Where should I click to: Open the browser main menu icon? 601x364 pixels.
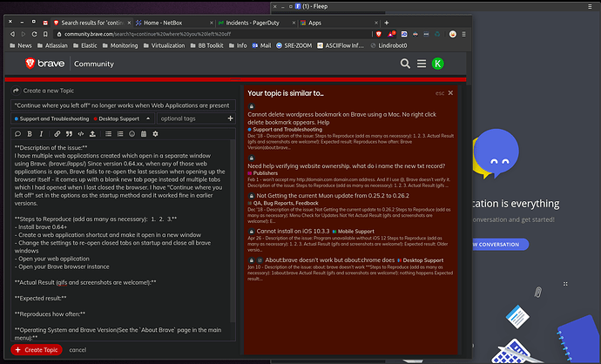coord(463,34)
